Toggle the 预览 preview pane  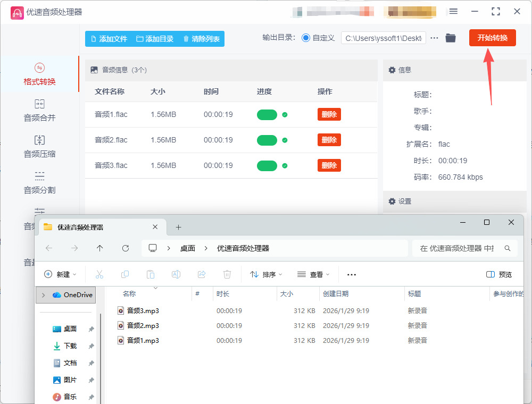coord(499,274)
